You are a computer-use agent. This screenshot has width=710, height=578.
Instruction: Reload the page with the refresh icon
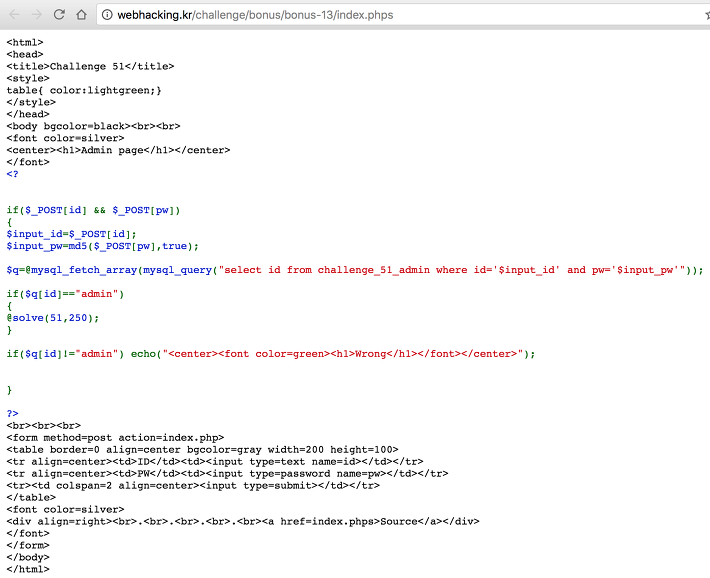59,15
